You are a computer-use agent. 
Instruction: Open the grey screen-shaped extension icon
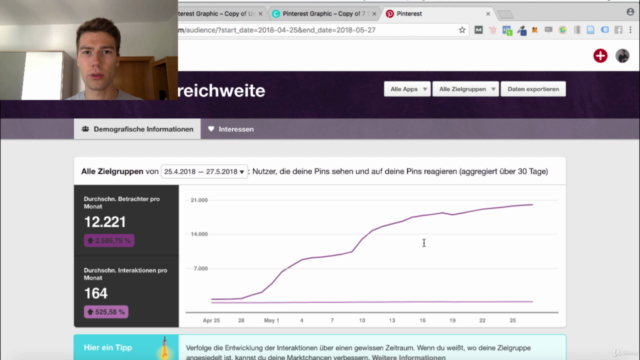(549, 30)
